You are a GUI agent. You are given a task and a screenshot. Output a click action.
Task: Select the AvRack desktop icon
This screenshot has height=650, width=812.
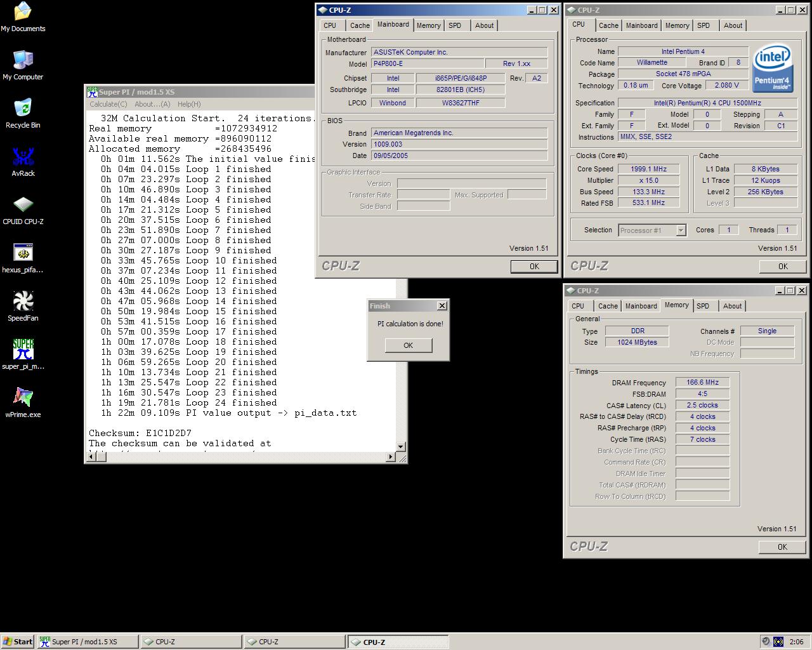23,161
